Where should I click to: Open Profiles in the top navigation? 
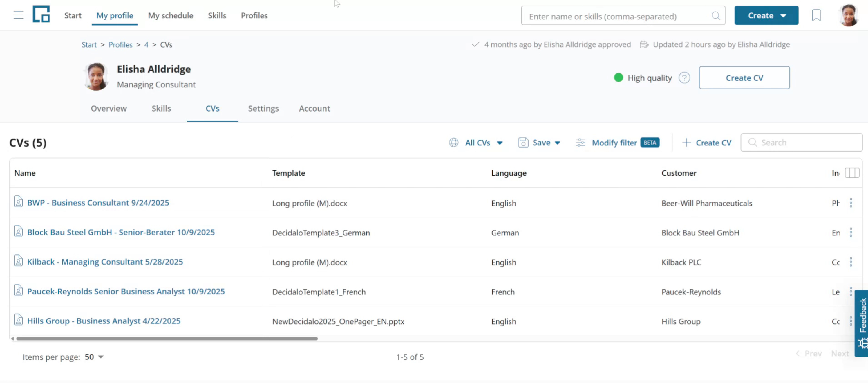254,15
